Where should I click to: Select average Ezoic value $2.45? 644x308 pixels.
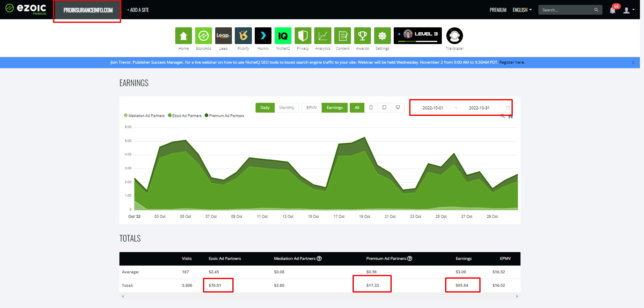[214, 272]
